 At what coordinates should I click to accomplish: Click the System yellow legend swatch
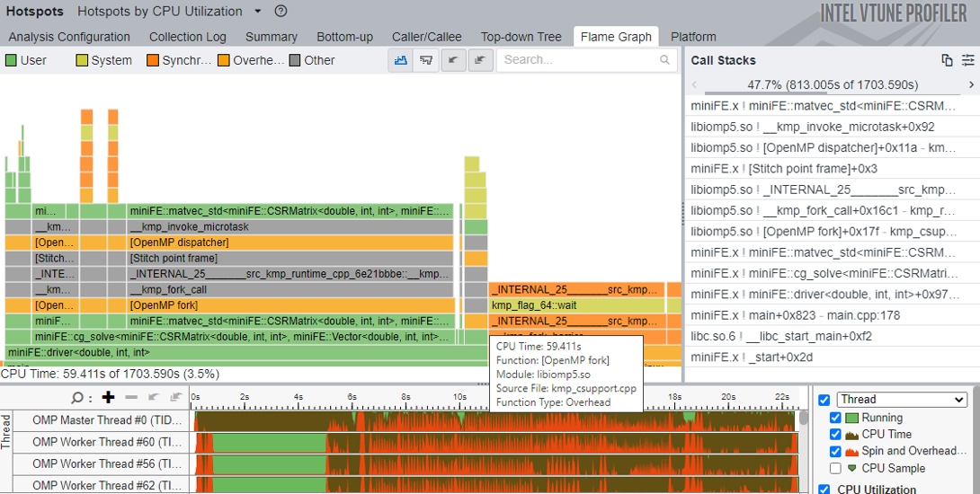[82, 60]
